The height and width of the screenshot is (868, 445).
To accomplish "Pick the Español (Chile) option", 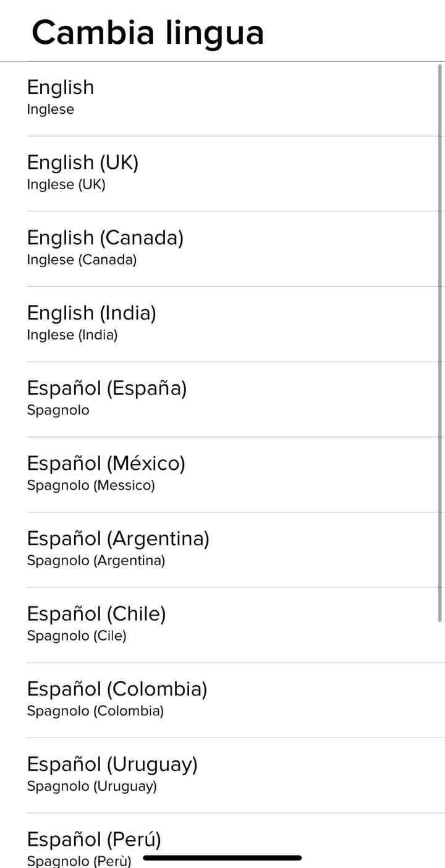I will (x=96, y=615).
